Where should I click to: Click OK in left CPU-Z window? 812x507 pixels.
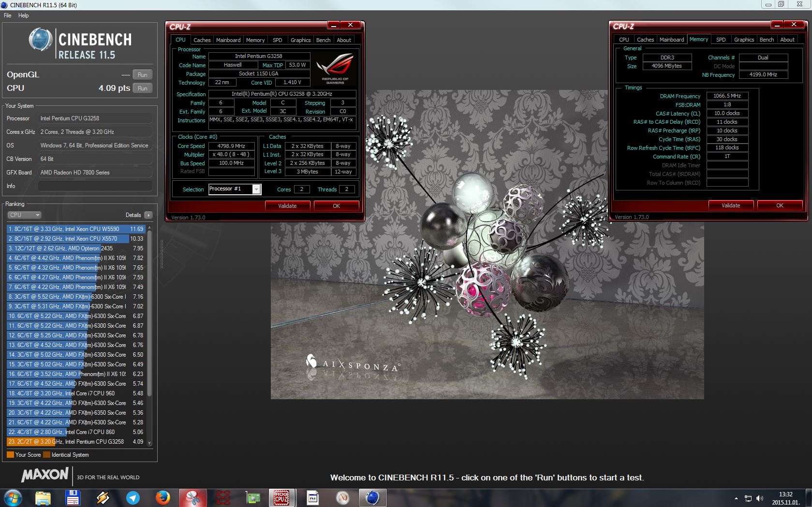pyautogui.click(x=336, y=206)
